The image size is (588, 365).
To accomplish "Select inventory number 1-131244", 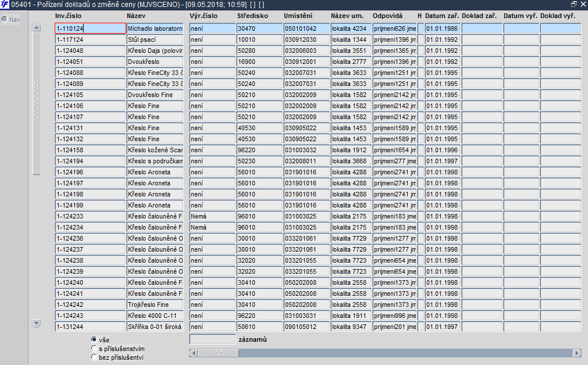I will (90, 327).
